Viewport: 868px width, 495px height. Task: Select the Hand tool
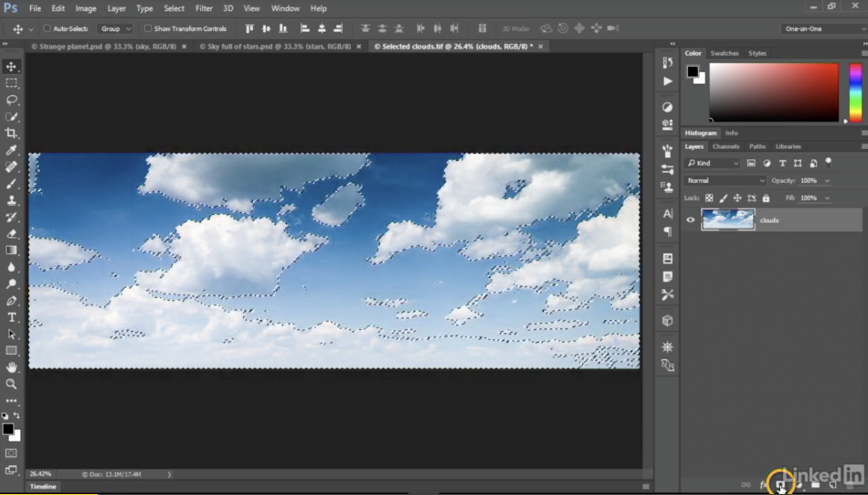(12, 368)
